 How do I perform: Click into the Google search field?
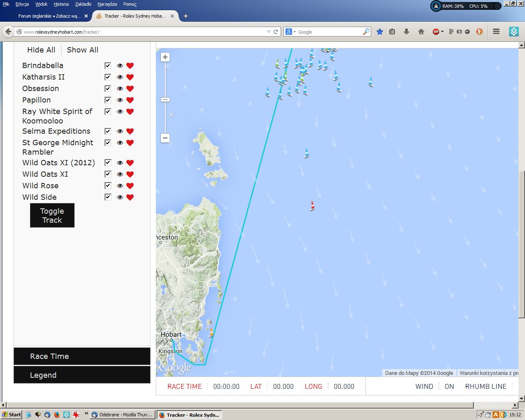tap(329, 32)
